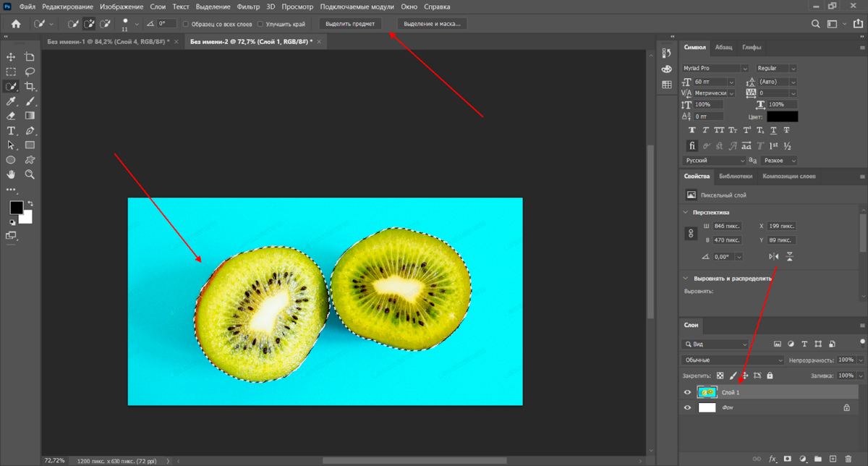Open the search icon at top right
The image size is (868, 466).
816,24
